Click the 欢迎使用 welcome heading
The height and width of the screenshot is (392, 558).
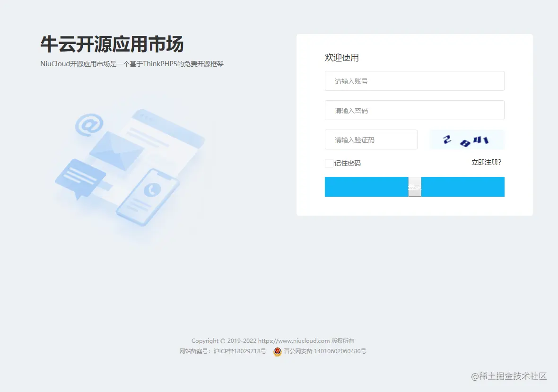(x=342, y=58)
